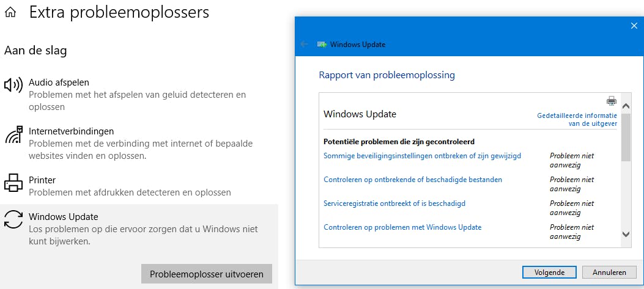Click the back arrow in the dialog
The image size is (644, 289).
[x=305, y=44]
